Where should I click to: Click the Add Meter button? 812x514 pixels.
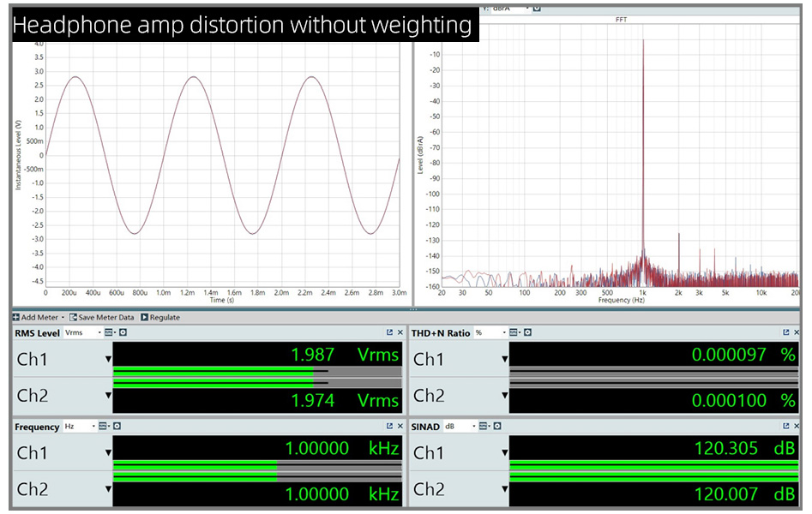(x=36, y=317)
